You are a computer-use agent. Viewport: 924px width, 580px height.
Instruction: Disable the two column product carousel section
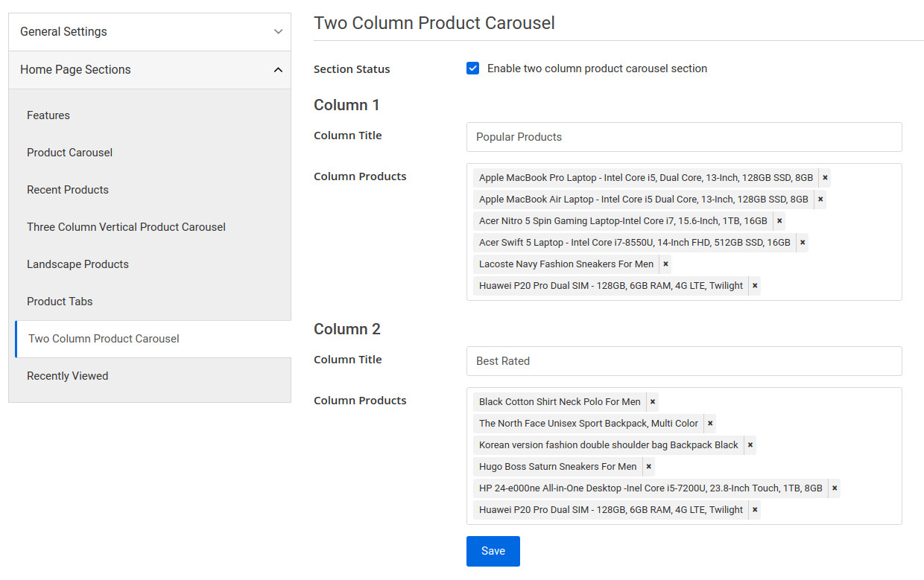472,68
